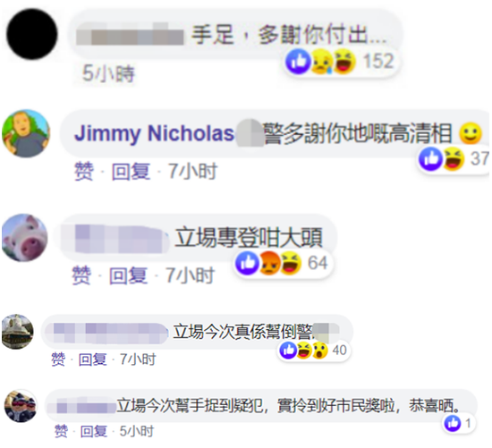This screenshot has height=448, width=492.
Task: Click 回复 under Jimmy Nicholas's comment
Action: pos(131,172)
